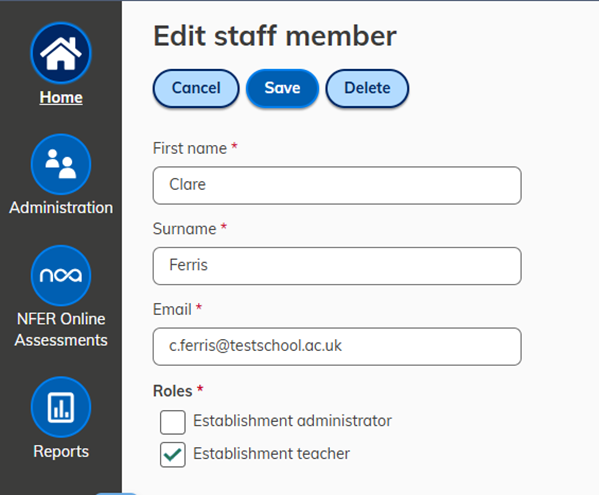Screen dimensions: 599x495
Task: Click the Edit staff member heading
Action: click(x=275, y=36)
